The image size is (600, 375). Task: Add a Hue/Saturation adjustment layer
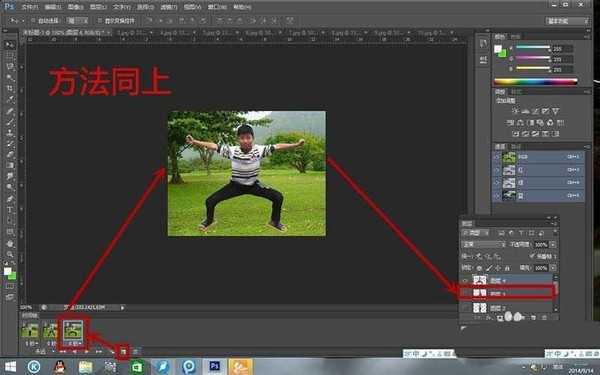pos(510,123)
